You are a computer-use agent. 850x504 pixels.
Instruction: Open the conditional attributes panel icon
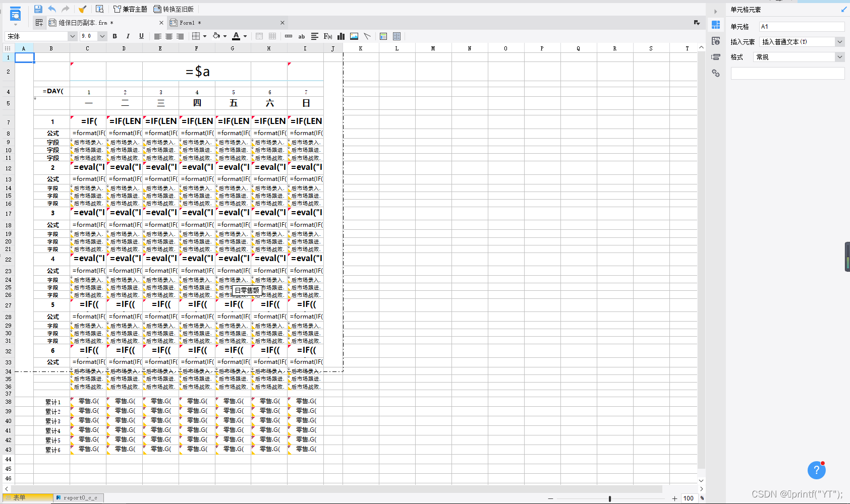(x=715, y=57)
